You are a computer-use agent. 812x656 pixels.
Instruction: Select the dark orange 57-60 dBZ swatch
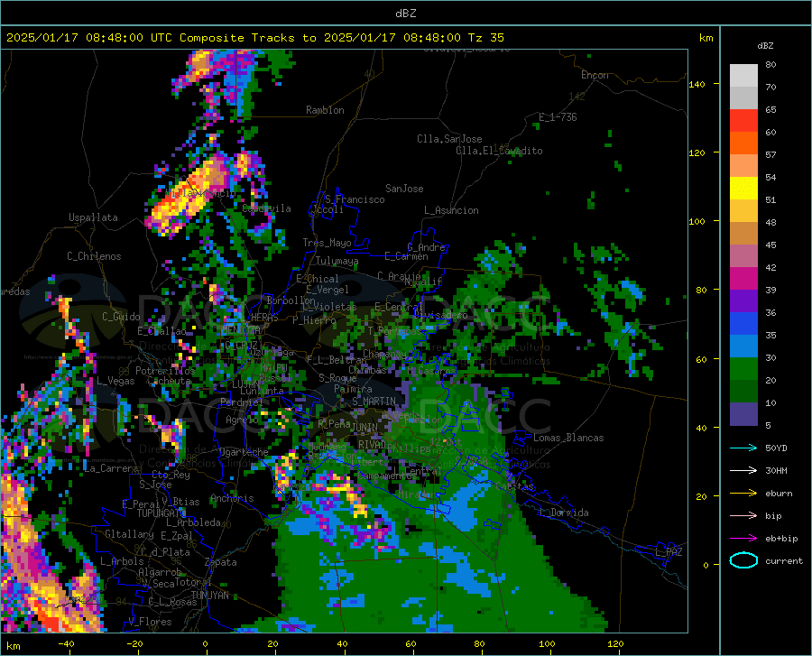[743, 143]
